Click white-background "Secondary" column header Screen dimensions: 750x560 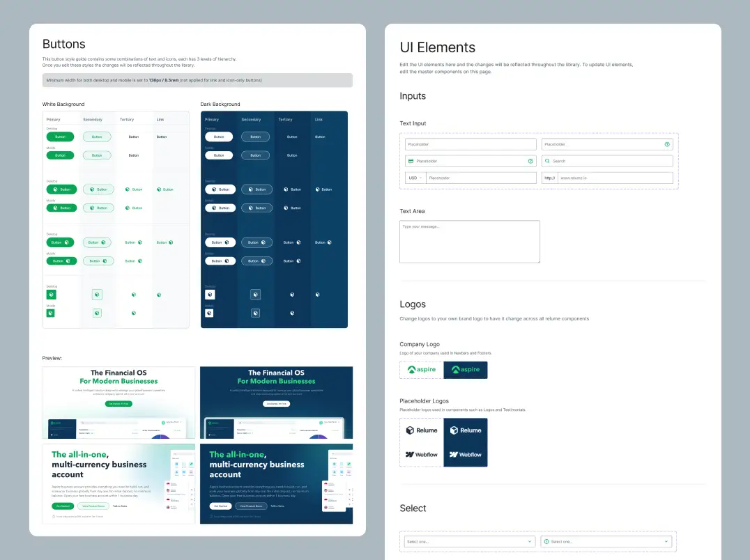(93, 120)
